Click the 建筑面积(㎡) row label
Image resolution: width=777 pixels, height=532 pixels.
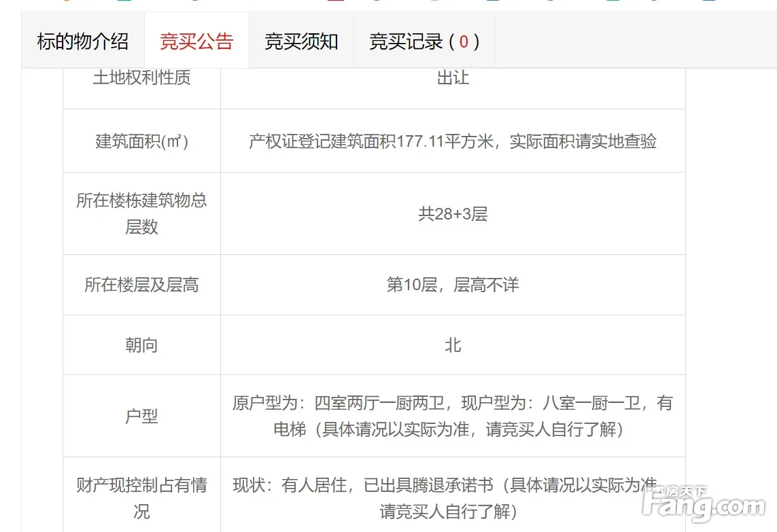click(x=141, y=141)
